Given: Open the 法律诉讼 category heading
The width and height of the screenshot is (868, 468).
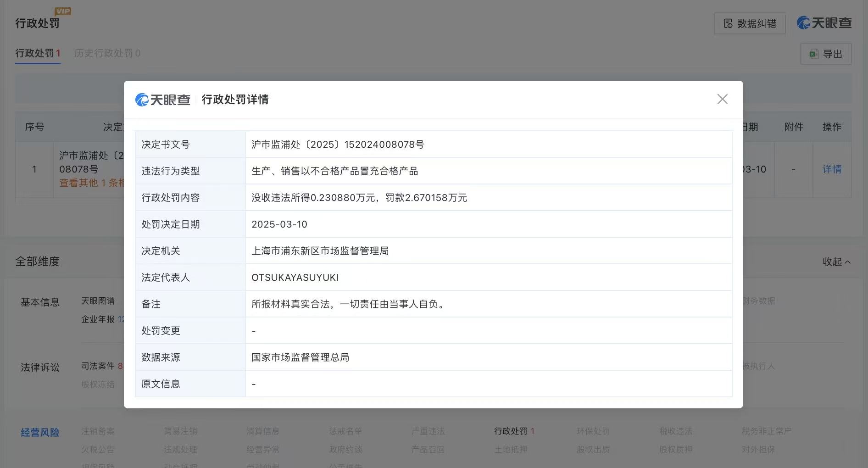Looking at the screenshot, I should [40, 368].
